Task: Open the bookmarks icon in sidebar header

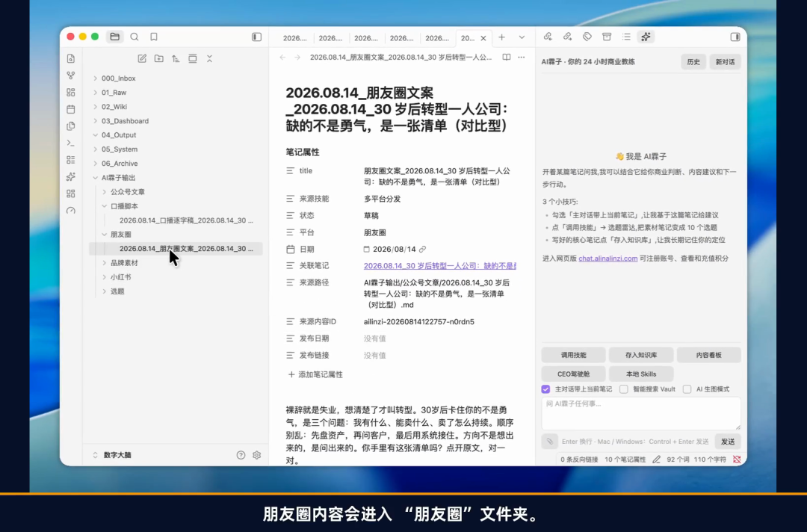Action: coord(154,37)
